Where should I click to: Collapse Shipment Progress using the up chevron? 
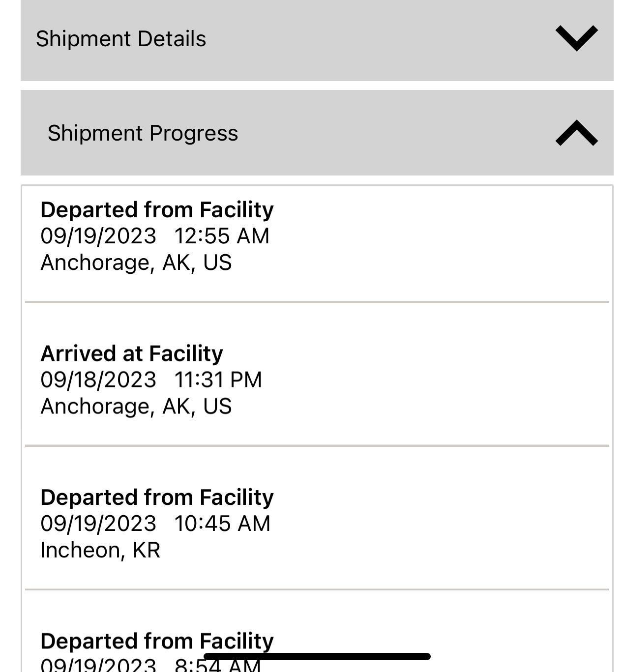click(x=576, y=133)
